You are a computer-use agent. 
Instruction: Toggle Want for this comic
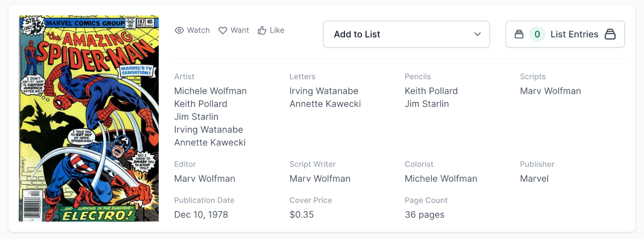click(x=234, y=30)
